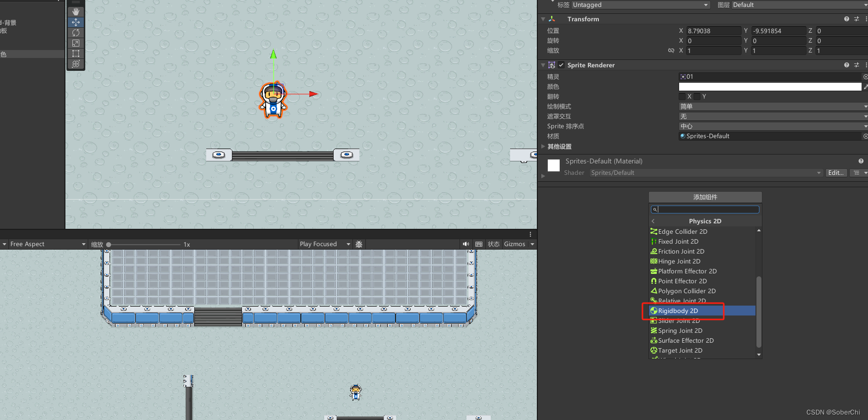Viewport: 868px width, 420px height.
Task: Select Surface Effector 2D component
Action: [702, 340]
